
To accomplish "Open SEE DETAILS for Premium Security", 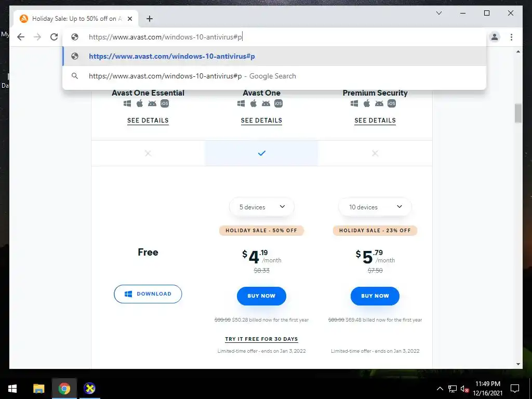I will coord(375,121).
